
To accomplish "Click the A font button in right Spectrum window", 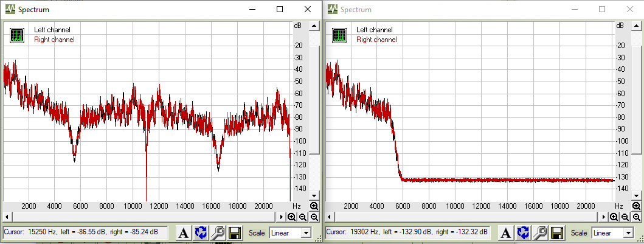I will coord(505,233).
